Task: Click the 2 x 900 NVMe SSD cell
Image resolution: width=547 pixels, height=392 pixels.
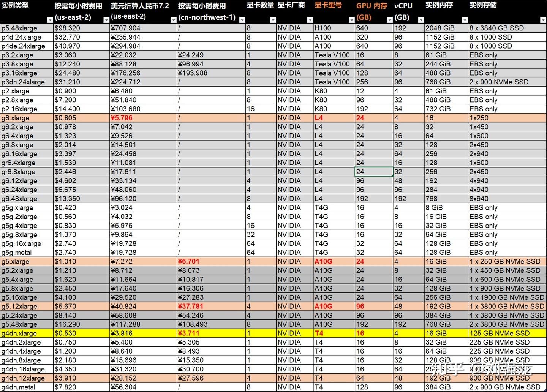Action: [507, 82]
